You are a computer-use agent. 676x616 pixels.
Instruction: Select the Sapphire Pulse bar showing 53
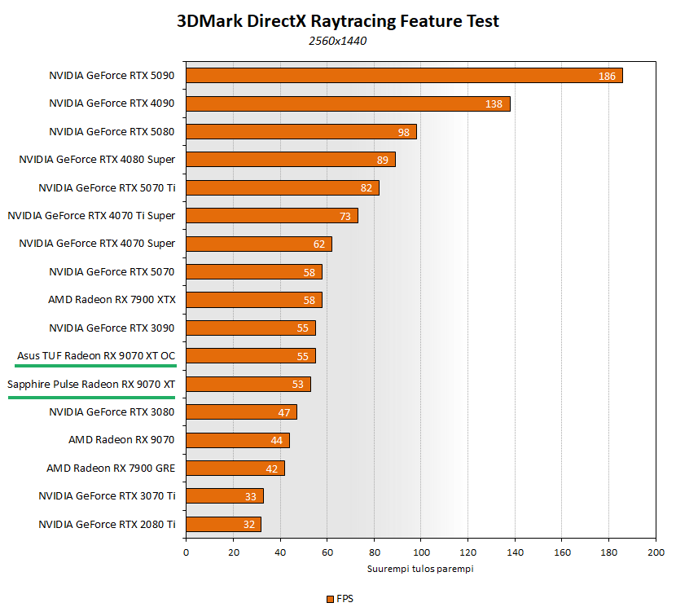coord(248,384)
